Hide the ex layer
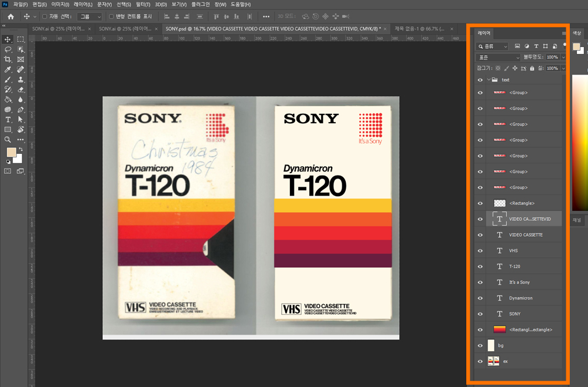 point(480,361)
